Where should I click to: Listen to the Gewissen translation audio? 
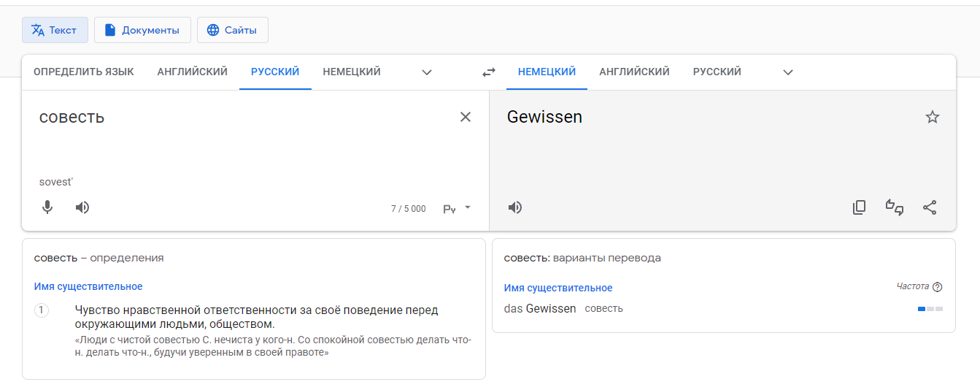click(x=515, y=207)
